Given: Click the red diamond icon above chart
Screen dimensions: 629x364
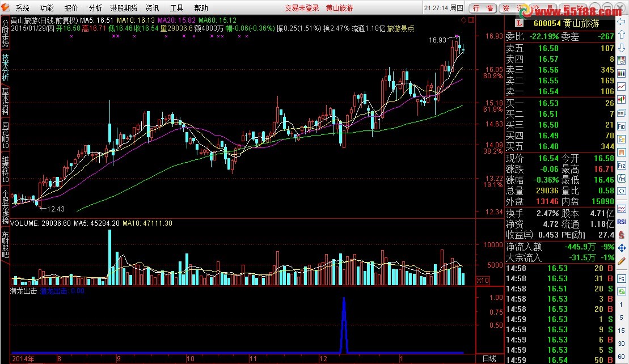Looking at the screenshot, I should point(464,20).
